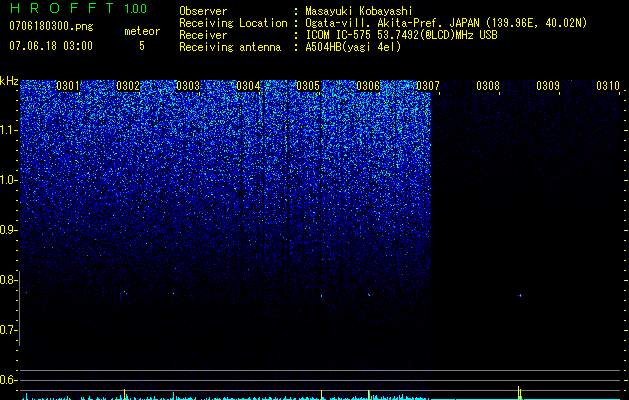Click the 1.1 kHz axis label
Viewport: 629px width, 400px height.
coord(8,130)
